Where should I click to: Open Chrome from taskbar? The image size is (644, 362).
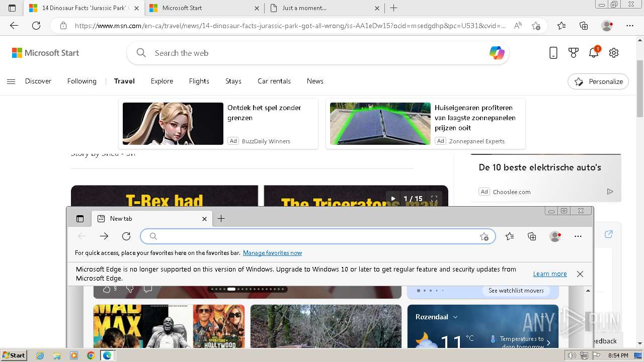coord(91,355)
